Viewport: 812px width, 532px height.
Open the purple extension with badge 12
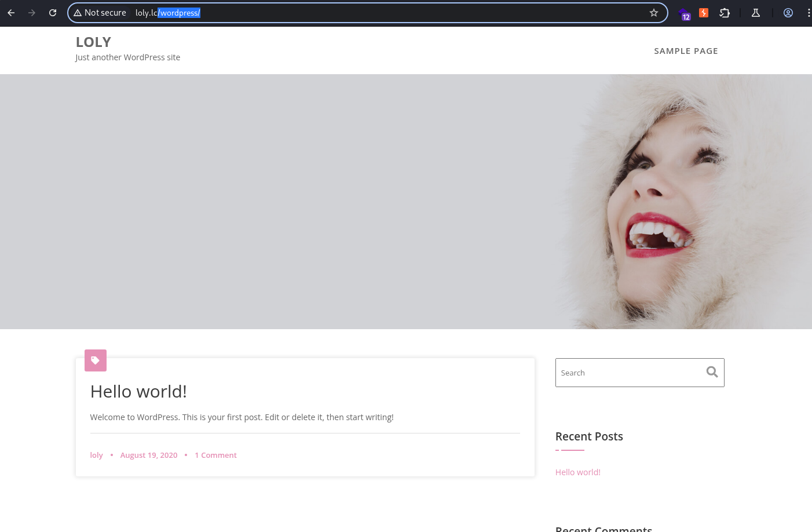pyautogui.click(x=685, y=14)
